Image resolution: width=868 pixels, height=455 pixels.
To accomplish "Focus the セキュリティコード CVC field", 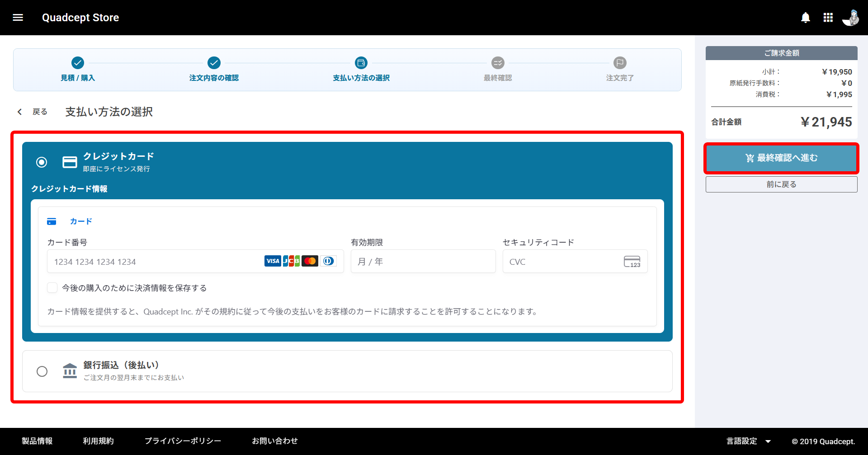I will pyautogui.click(x=575, y=261).
